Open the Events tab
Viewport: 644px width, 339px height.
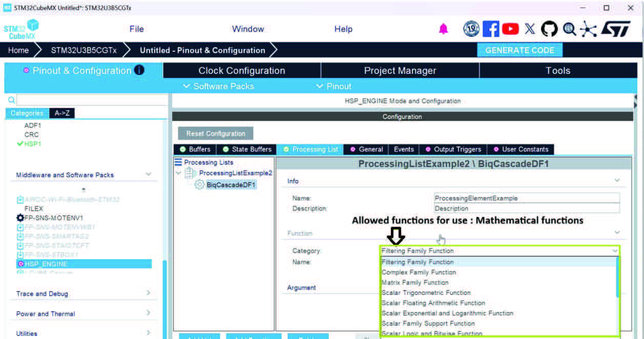tap(404, 150)
